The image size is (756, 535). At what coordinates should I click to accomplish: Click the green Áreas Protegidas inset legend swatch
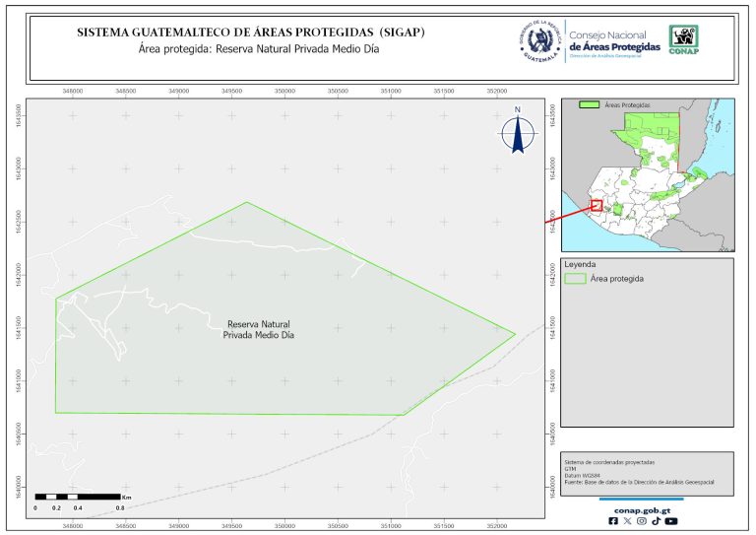pyautogui.click(x=589, y=103)
